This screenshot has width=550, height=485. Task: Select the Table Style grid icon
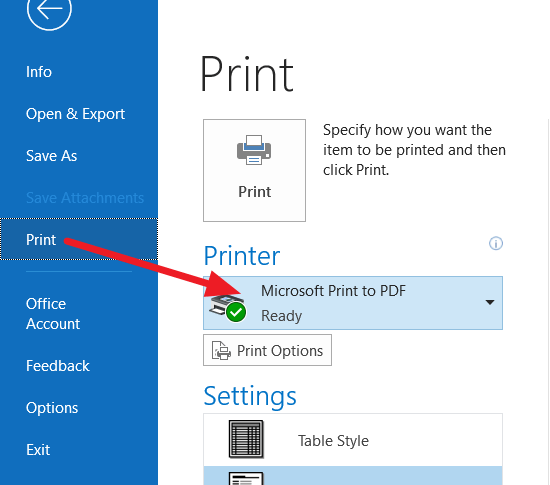(x=246, y=439)
